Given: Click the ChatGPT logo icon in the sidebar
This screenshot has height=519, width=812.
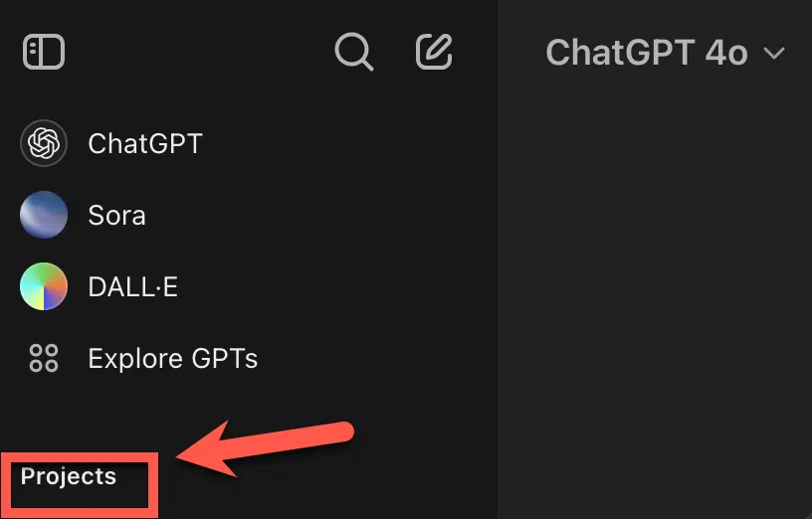Looking at the screenshot, I should pyautogui.click(x=44, y=143).
